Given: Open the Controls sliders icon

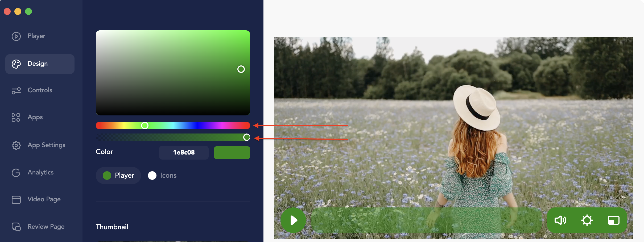Looking at the screenshot, I should (16, 91).
